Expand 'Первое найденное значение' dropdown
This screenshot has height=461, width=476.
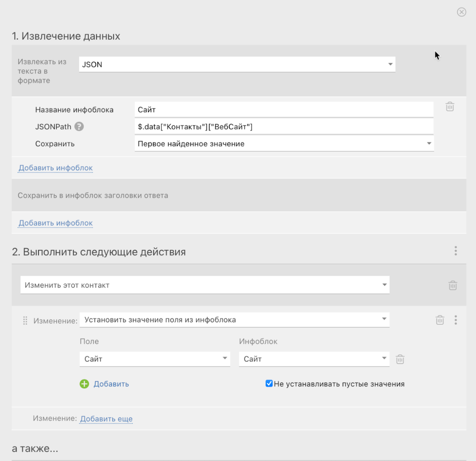pos(284,144)
